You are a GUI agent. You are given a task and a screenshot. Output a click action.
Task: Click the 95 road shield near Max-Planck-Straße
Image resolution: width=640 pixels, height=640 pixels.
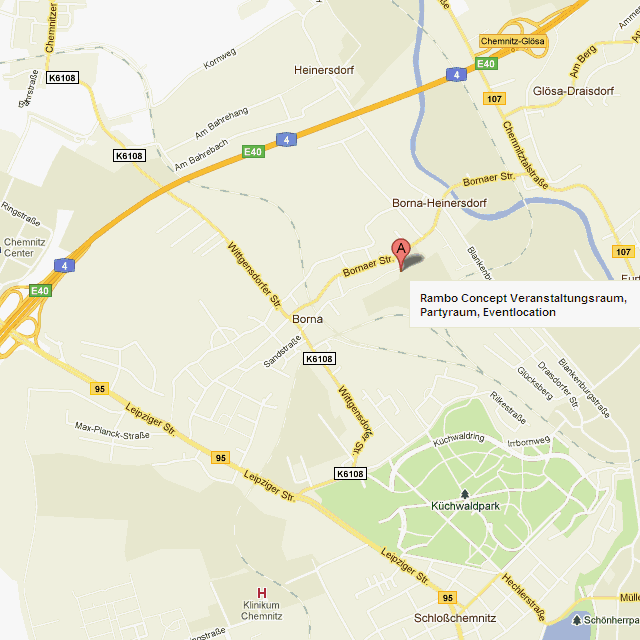click(100, 389)
